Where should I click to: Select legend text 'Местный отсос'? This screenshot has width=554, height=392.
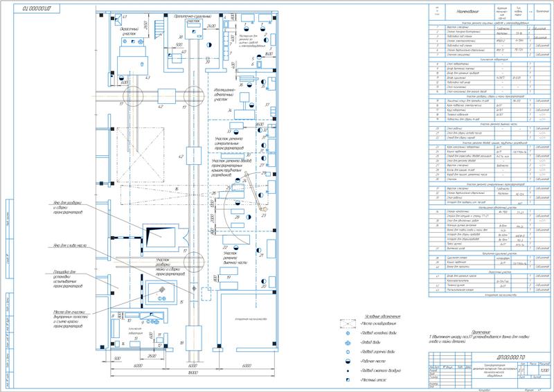(x=373, y=380)
